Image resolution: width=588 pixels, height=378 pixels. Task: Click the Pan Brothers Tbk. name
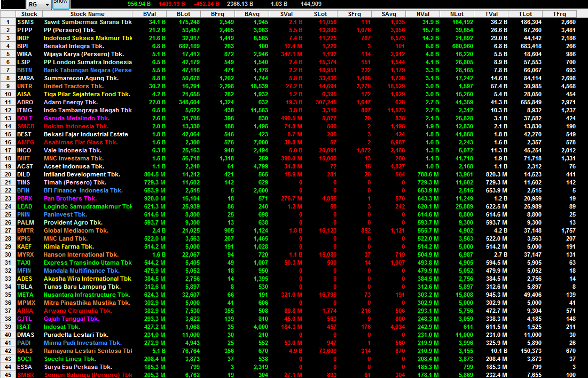(70, 198)
